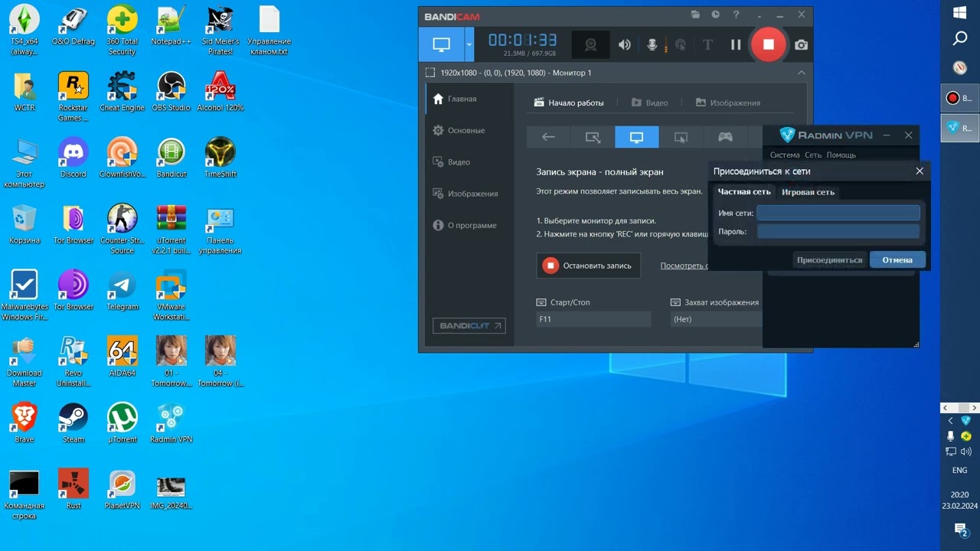Click the Отмена button
This screenshot has height=551, width=980.
pyautogui.click(x=897, y=260)
